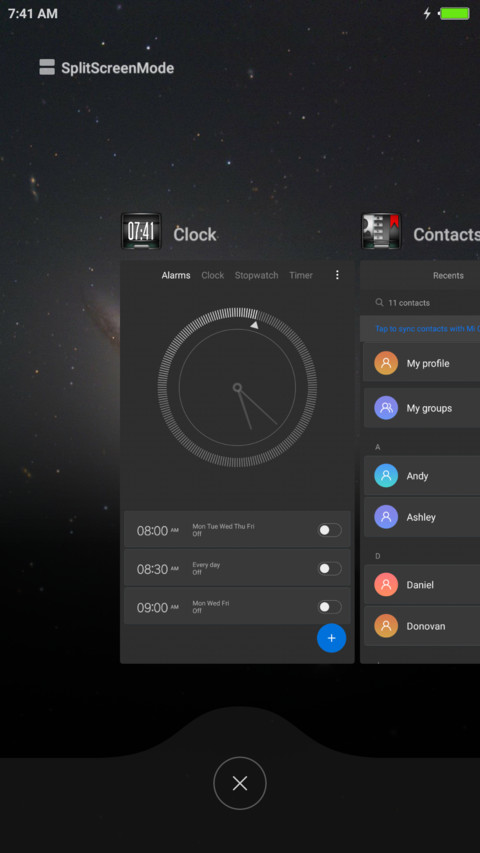The image size is (480, 853).
Task: Switch to the Timer tab
Action: coord(301,275)
